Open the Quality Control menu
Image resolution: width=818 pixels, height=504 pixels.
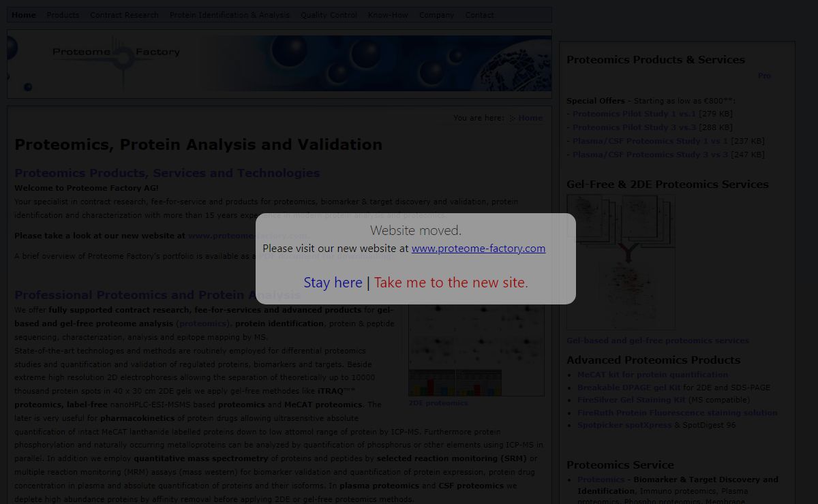tap(329, 15)
